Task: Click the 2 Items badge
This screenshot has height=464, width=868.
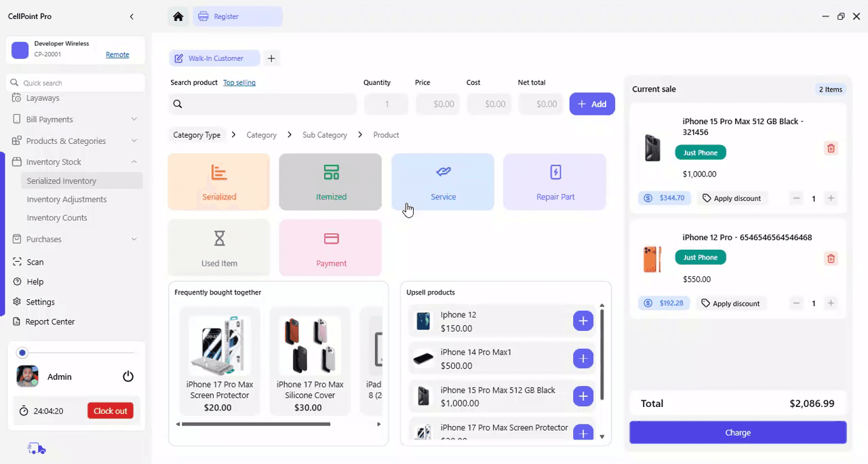Action: [830, 90]
